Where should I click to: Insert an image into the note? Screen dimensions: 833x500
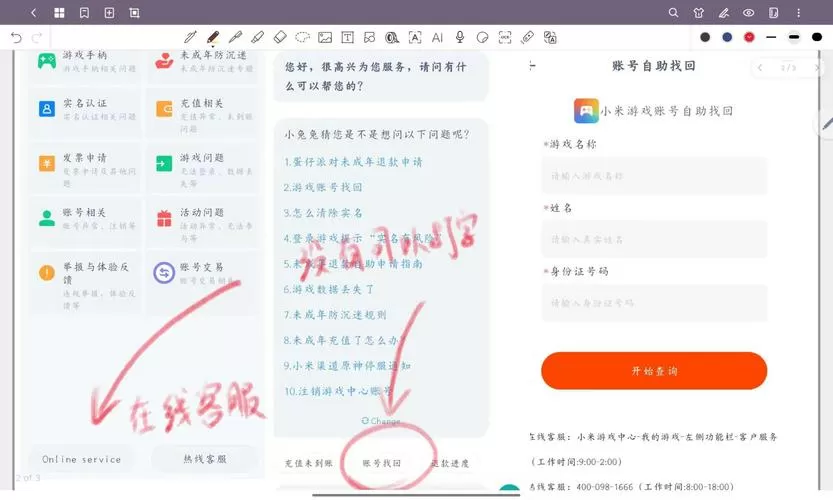point(325,37)
